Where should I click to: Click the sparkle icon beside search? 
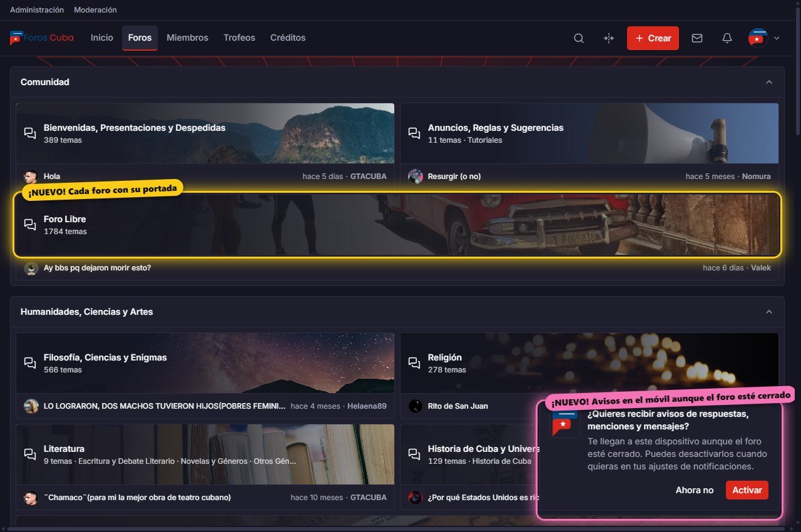(x=609, y=38)
